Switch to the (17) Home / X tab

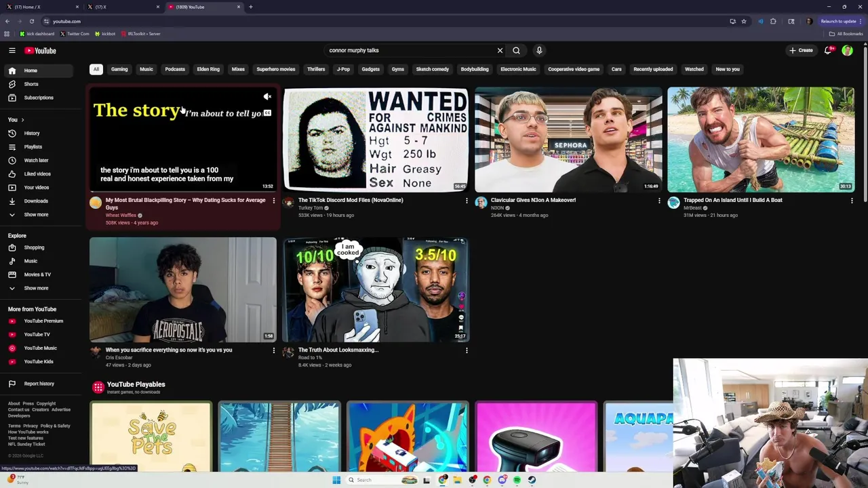tap(41, 7)
